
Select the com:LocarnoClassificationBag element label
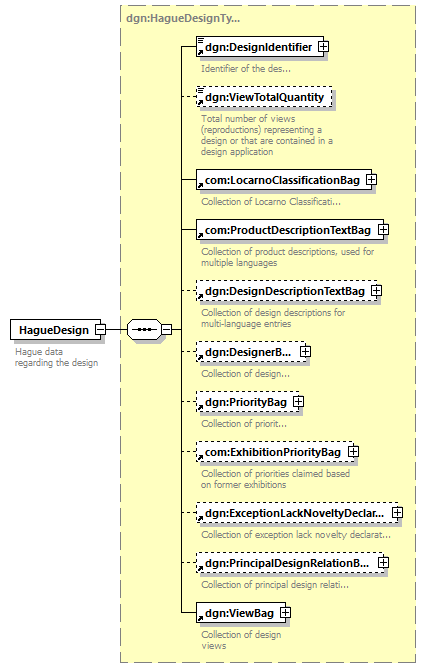[x=282, y=180]
